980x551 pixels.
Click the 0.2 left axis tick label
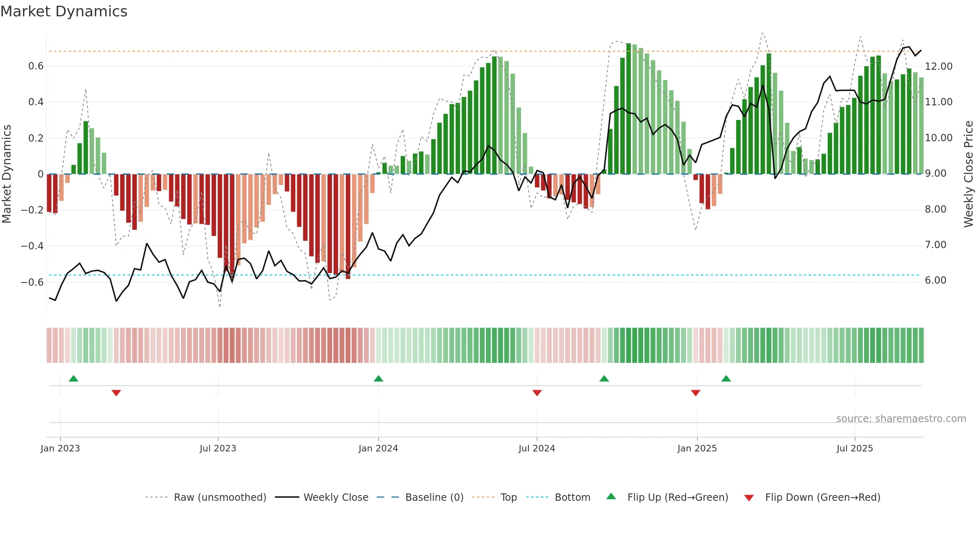coord(36,138)
